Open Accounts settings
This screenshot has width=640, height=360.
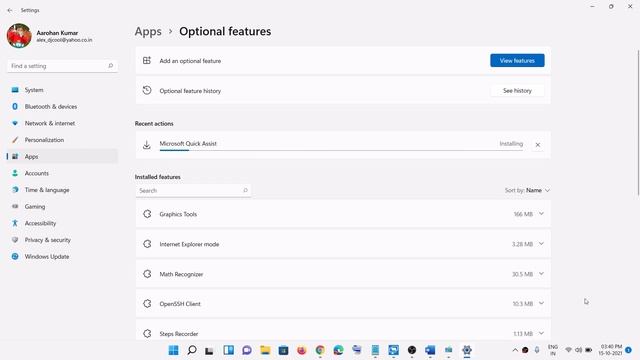tap(62, 173)
